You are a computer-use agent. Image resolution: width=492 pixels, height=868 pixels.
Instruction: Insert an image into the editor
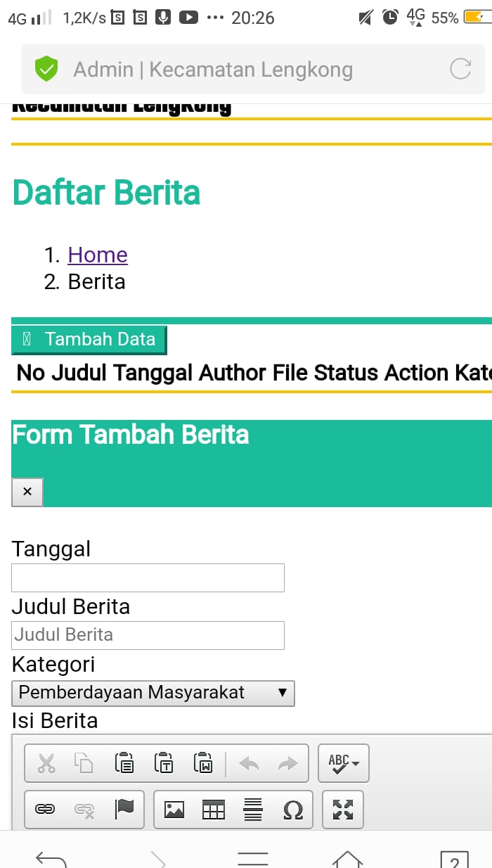tap(174, 810)
